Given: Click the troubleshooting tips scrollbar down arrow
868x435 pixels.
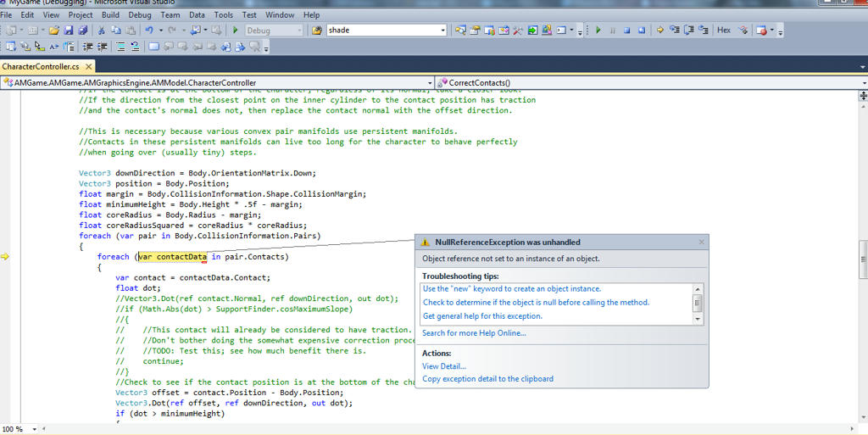Looking at the screenshot, I should [698, 320].
